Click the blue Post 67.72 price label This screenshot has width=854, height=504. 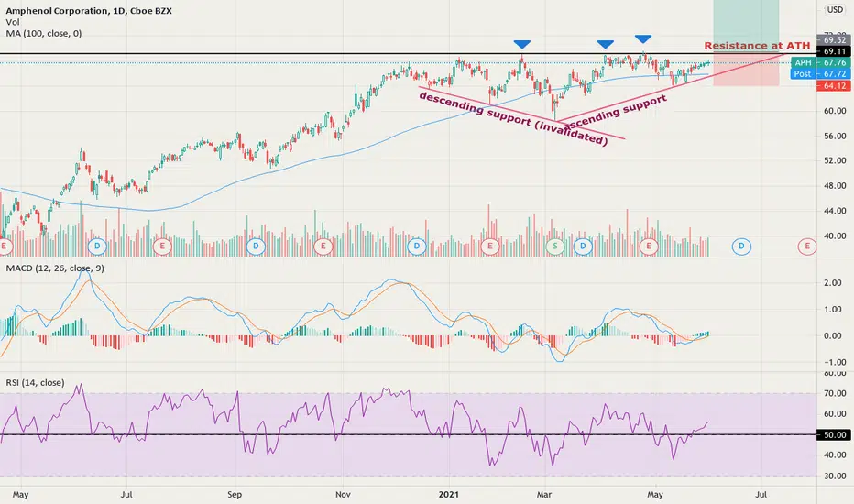pos(820,73)
